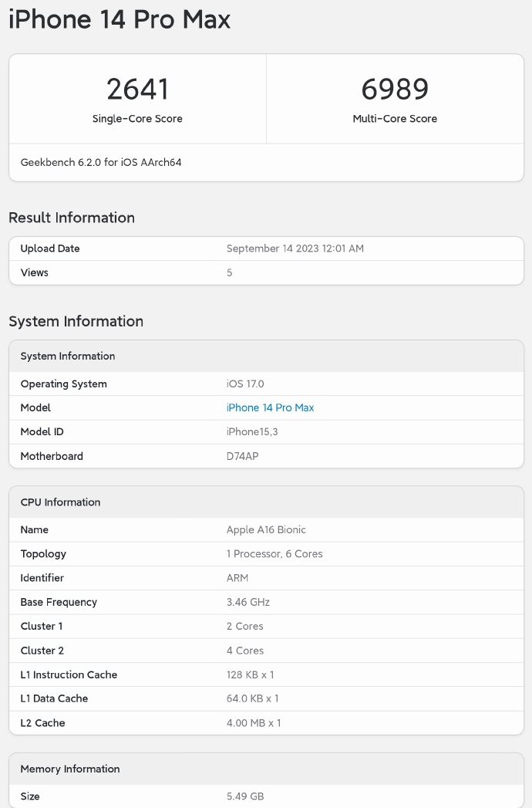Click the Result Information heading
This screenshot has width=532, height=808.
[x=72, y=218]
